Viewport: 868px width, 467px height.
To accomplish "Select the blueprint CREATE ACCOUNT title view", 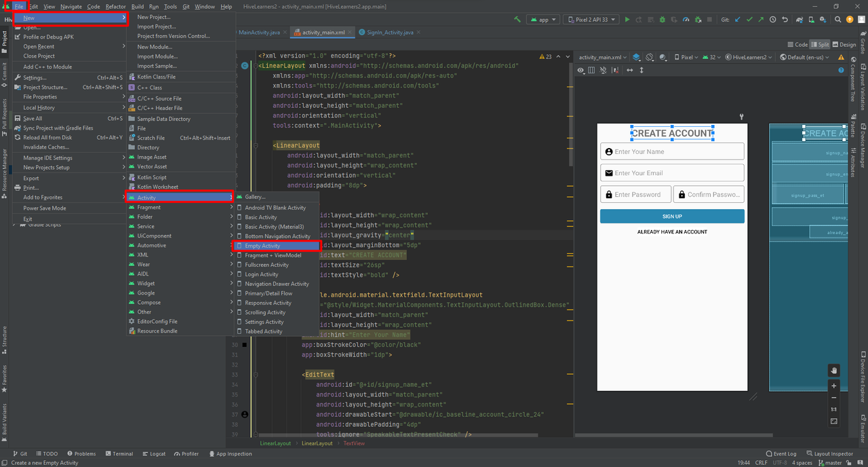I will (x=825, y=133).
